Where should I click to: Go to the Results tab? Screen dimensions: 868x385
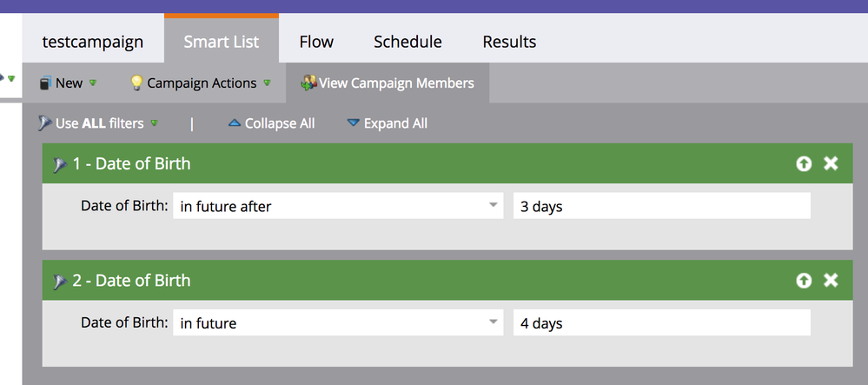(x=509, y=42)
